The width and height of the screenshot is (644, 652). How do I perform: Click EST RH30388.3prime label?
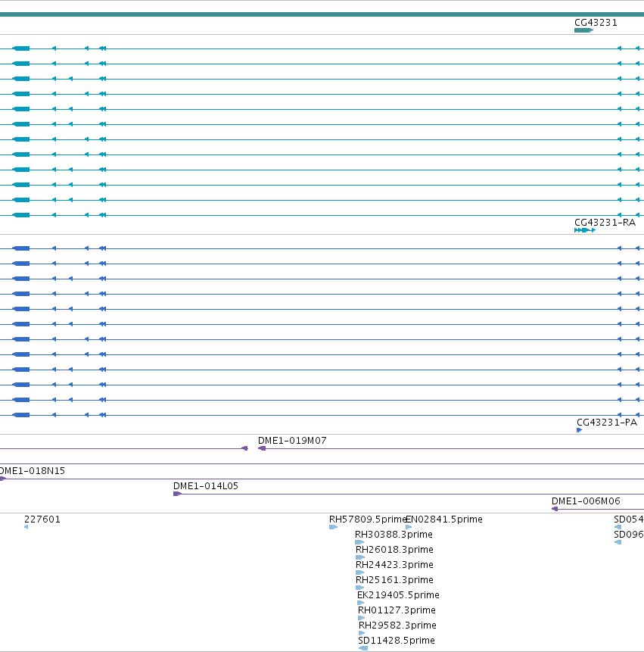coord(394,535)
